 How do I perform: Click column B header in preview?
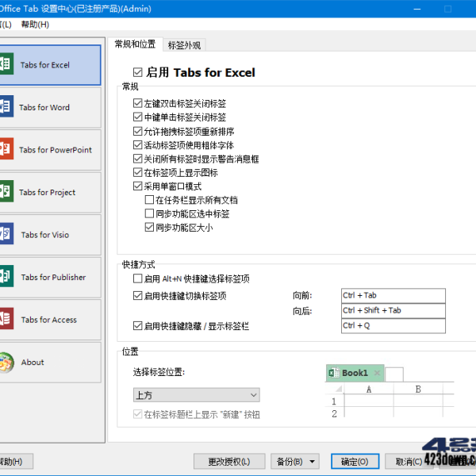pyautogui.click(x=418, y=389)
